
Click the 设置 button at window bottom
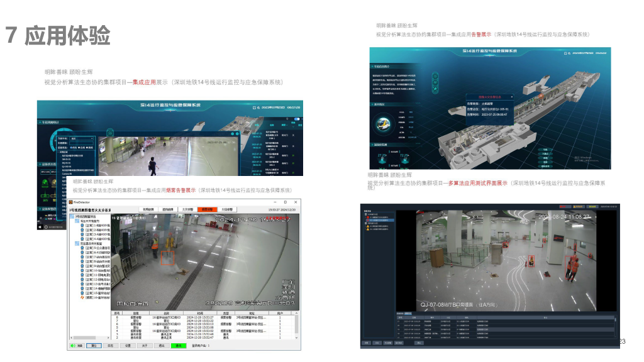[127, 346]
